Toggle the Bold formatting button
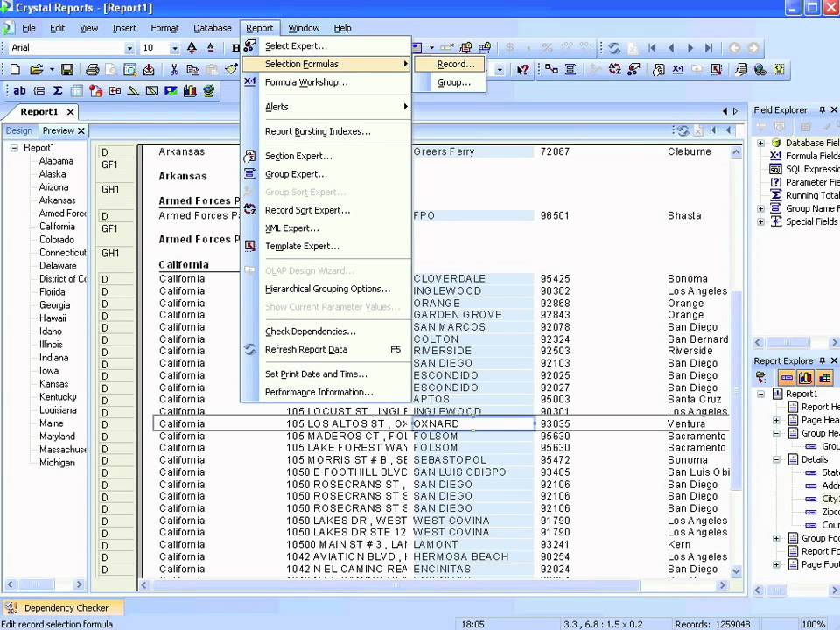The width and height of the screenshot is (840, 630). pyautogui.click(x=235, y=48)
